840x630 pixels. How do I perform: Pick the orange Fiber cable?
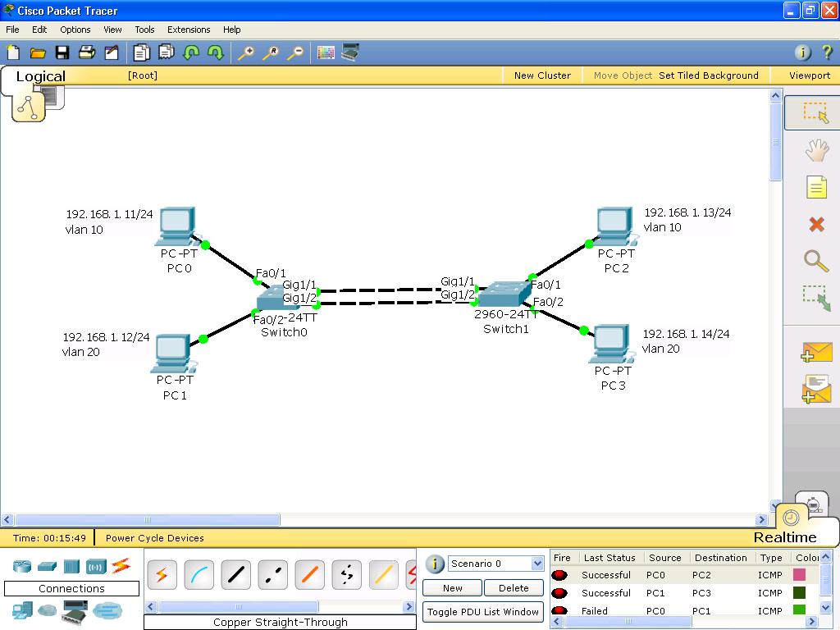(309, 575)
